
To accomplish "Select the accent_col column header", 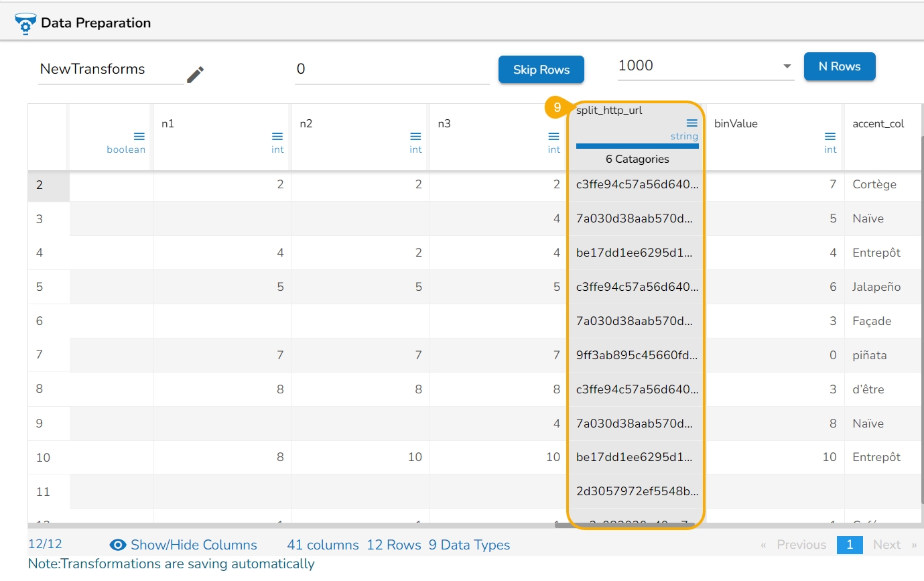I will coord(878,124).
